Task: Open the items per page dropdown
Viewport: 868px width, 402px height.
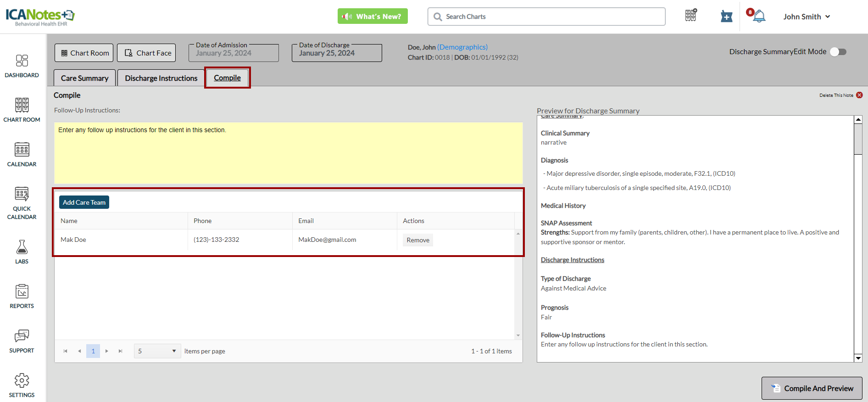Action: pos(157,351)
